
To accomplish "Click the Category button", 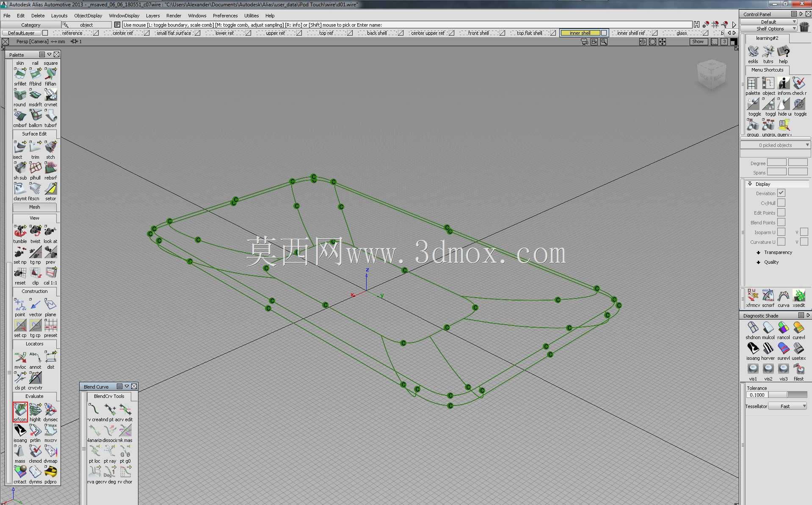I will [x=31, y=25].
